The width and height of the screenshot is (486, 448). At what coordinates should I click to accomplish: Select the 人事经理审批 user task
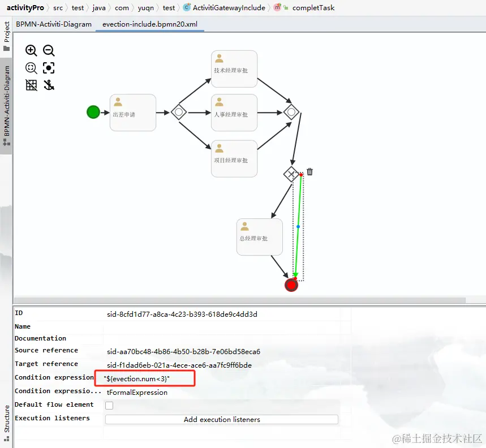click(x=234, y=113)
